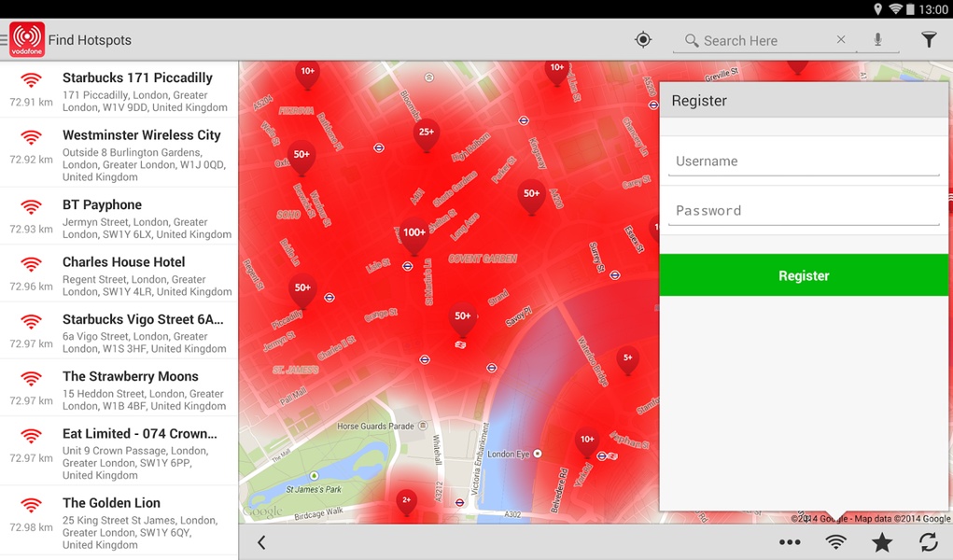Submit the green Register button

tap(804, 275)
